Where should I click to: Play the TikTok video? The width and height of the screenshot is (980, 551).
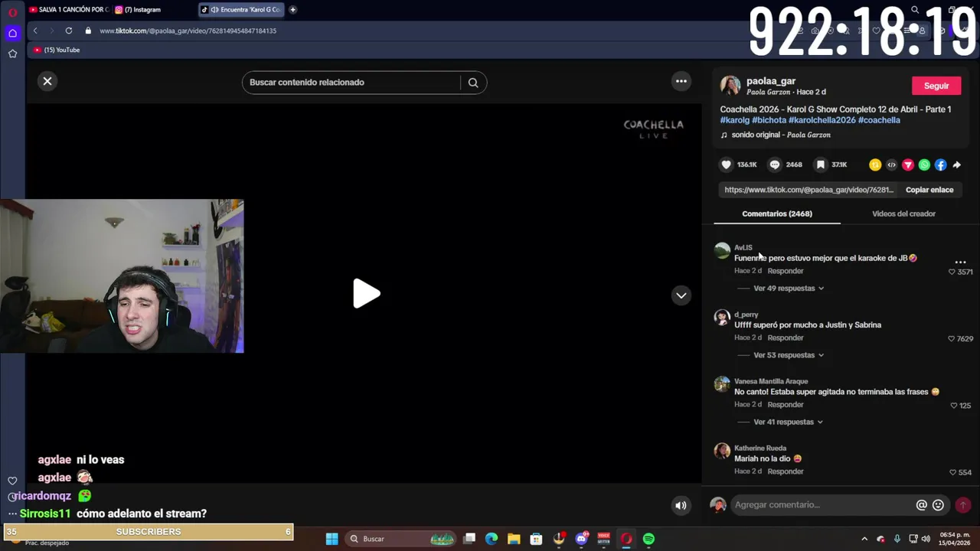(366, 294)
